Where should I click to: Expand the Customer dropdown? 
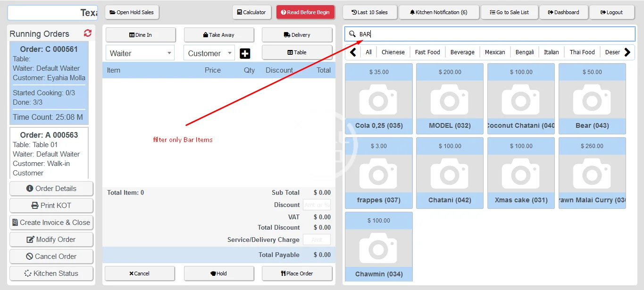coord(209,53)
